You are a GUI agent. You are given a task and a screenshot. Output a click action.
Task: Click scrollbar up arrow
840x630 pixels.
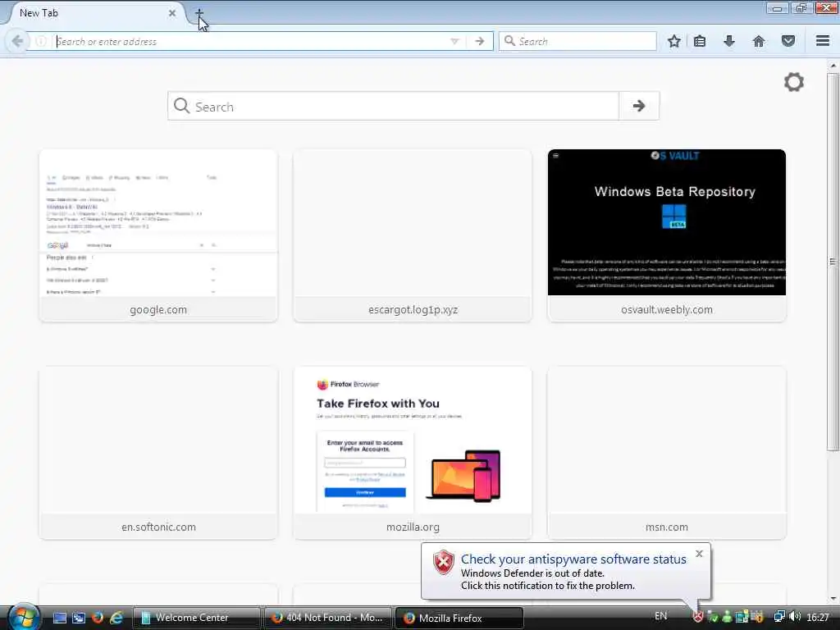tap(833, 66)
